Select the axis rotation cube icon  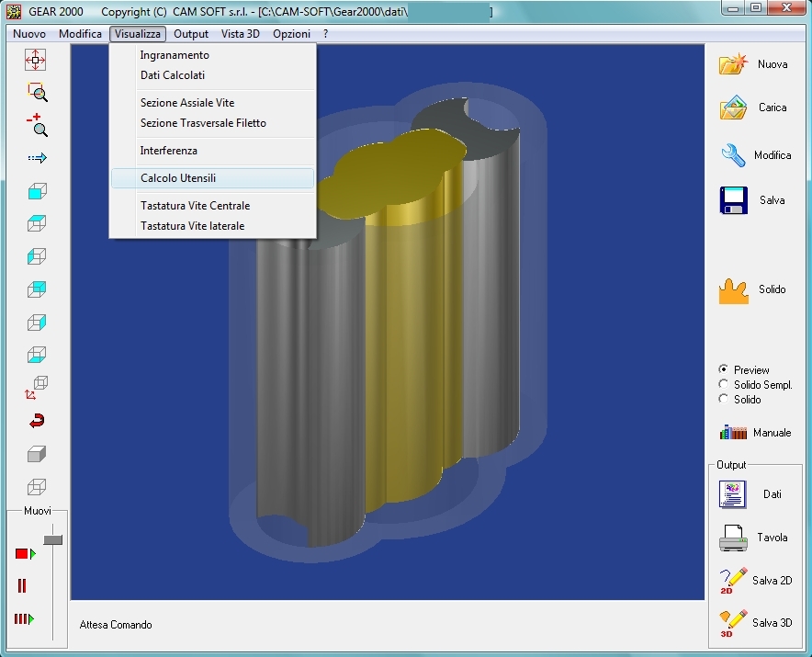coord(36,388)
